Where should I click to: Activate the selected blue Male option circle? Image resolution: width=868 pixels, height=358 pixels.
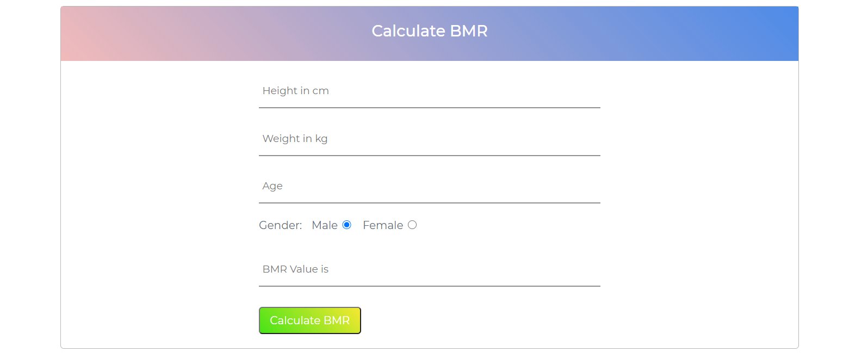click(x=346, y=225)
